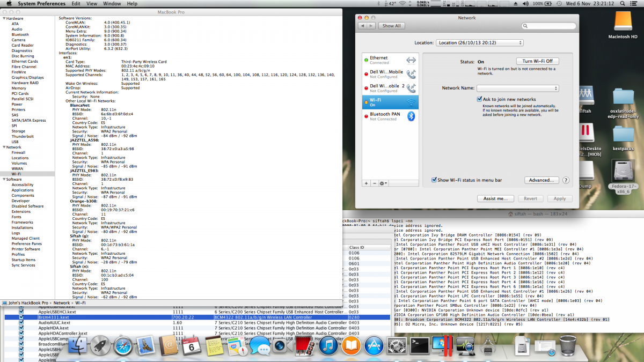Click the minus button to remove service
The image size is (644, 362).
pyautogui.click(x=374, y=183)
